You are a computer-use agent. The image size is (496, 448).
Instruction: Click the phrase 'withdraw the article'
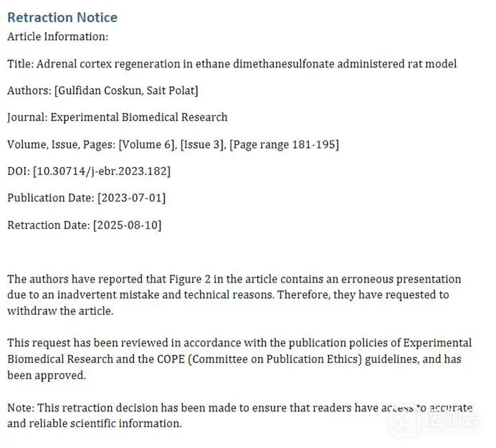(x=60, y=311)
